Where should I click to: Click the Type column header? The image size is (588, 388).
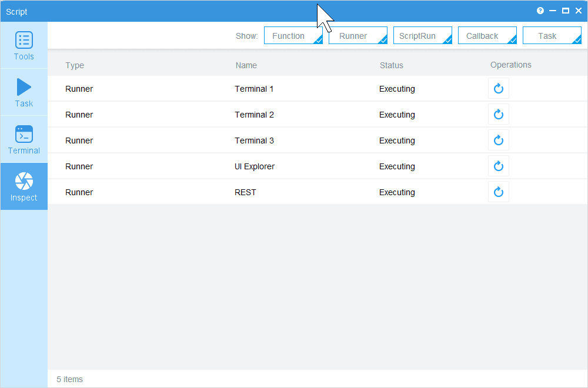[x=75, y=65]
